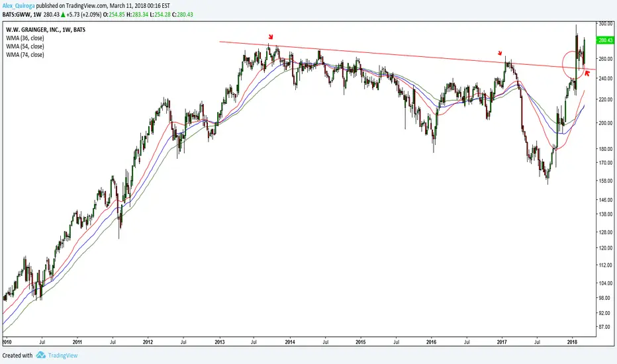Screen dimensions: 617x364
Task: Click the 128.00 price axis label
Action: point(606,232)
